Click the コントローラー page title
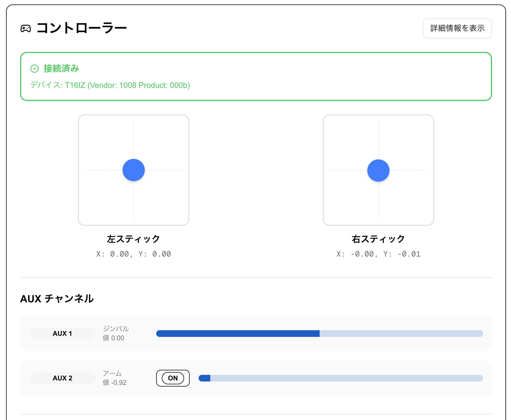The height and width of the screenshot is (420, 511). click(x=82, y=28)
